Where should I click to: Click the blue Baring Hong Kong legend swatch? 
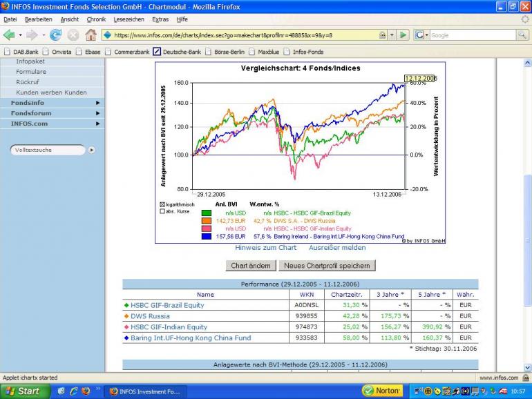[207, 236]
